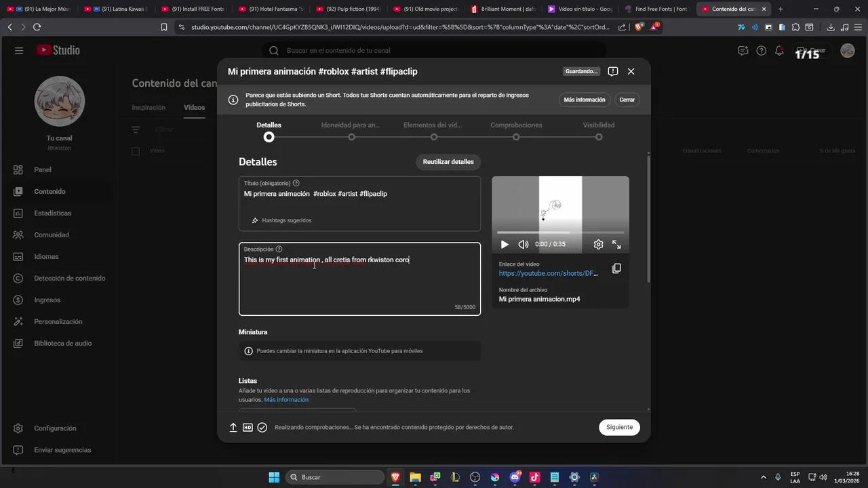Click the dialog vertical scrollbar
Viewport: 868px width, 488px height.
click(648, 220)
